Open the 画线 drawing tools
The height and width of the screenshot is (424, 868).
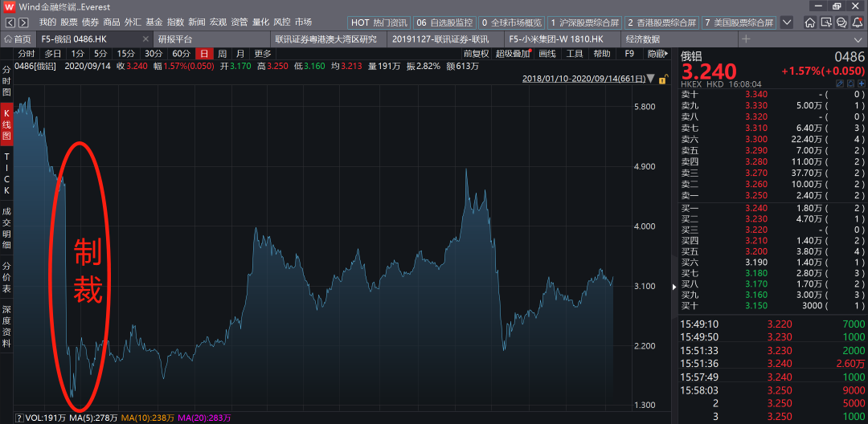(547, 54)
